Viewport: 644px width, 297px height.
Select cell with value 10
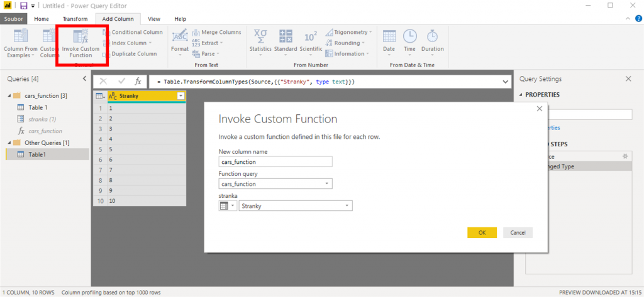coord(146,201)
